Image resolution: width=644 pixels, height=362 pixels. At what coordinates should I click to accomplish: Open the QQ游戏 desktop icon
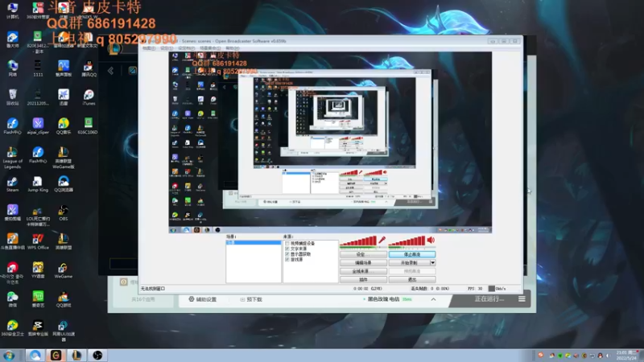[63, 299]
